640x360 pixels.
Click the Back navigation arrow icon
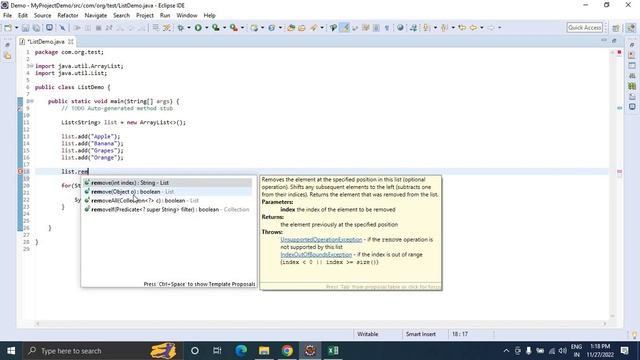(x=473, y=28)
